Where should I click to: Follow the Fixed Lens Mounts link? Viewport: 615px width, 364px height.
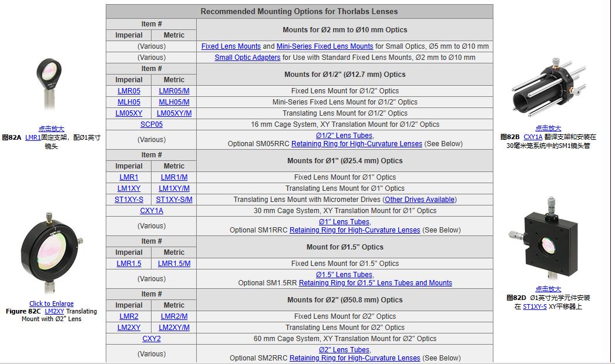point(231,46)
